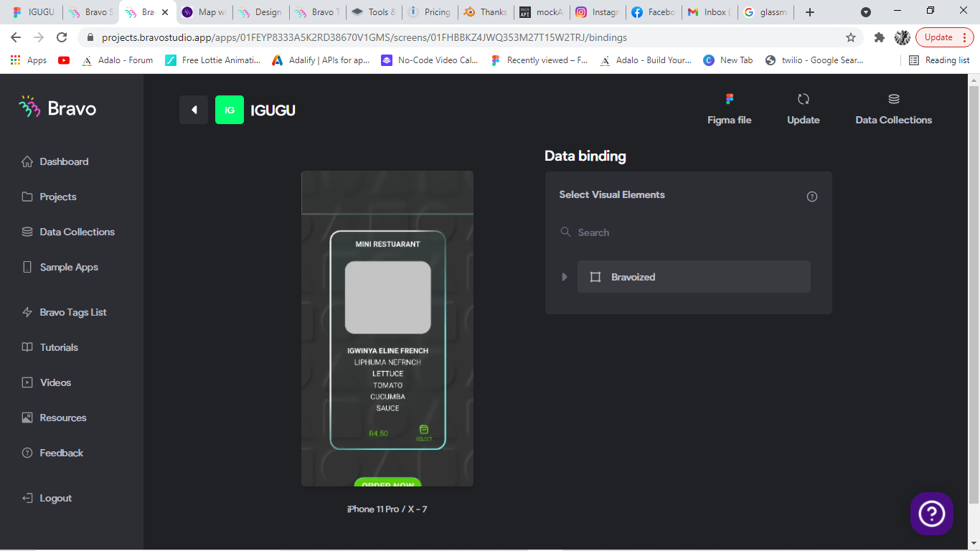Open Feedback in the sidebar
Viewport: 980px width, 551px height.
pos(52,453)
